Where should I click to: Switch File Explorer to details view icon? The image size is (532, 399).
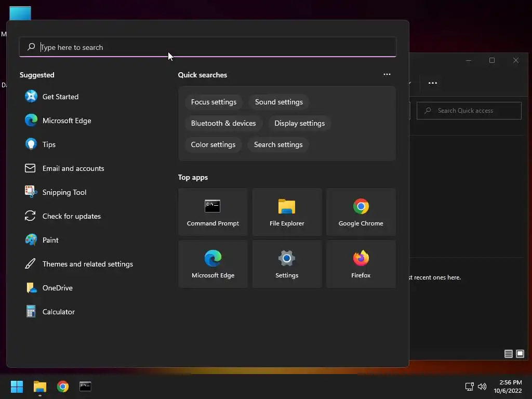[x=508, y=354]
